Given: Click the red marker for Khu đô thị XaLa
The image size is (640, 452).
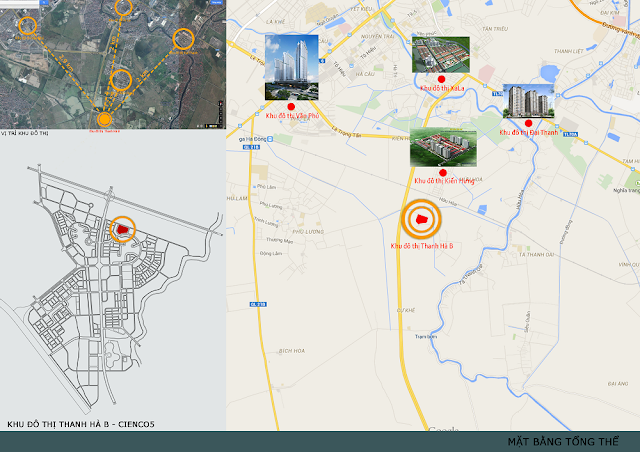Looking at the screenshot, I should 441,79.
